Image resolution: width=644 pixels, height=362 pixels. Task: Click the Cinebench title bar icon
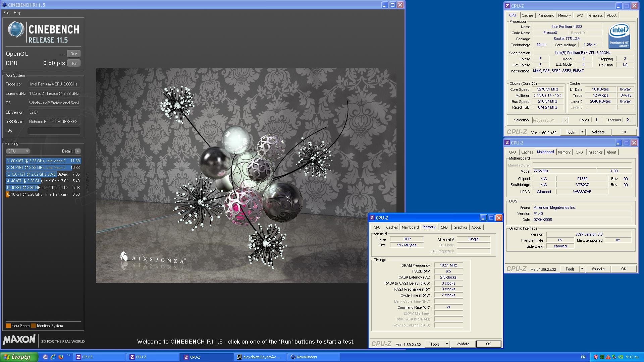tap(4, 5)
